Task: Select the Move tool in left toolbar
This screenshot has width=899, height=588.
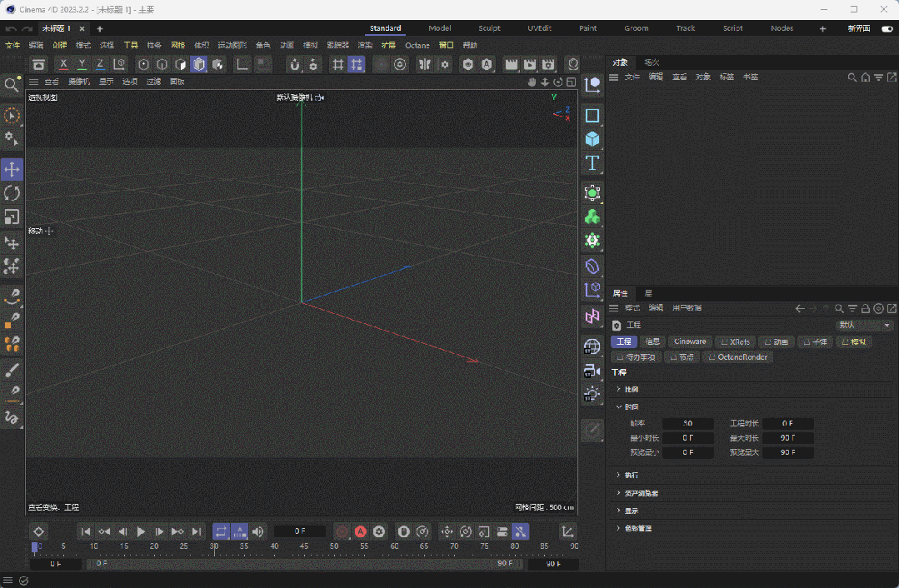Action: pyautogui.click(x=12, y=169)
